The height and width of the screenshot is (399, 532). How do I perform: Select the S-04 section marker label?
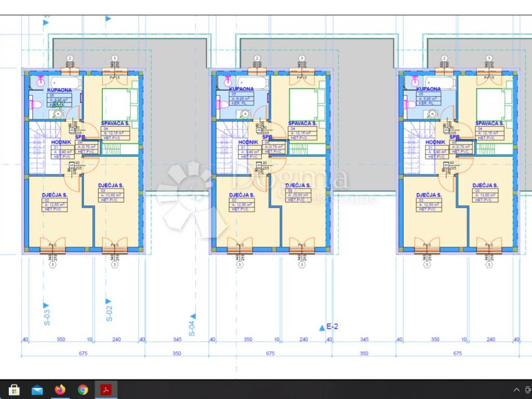click(x=191, y=328)
